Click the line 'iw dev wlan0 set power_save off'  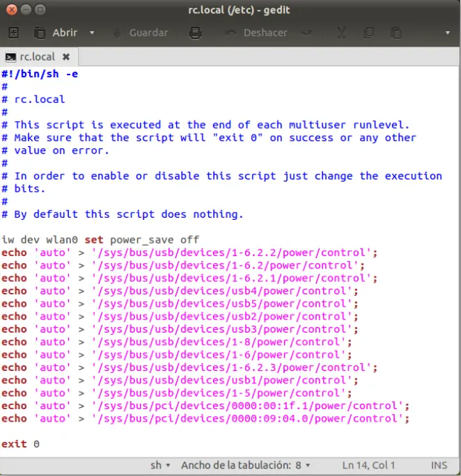(100, 240)
